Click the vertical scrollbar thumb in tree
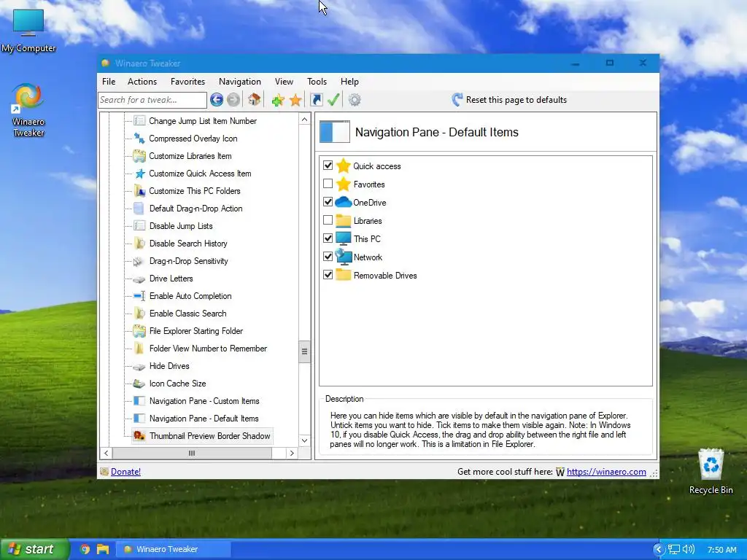Screen dimensions: 747x560 click(304, 352)
